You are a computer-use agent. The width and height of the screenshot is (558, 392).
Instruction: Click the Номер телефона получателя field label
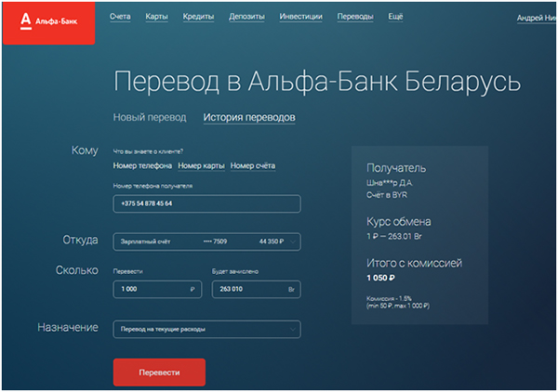click(153, 186)
